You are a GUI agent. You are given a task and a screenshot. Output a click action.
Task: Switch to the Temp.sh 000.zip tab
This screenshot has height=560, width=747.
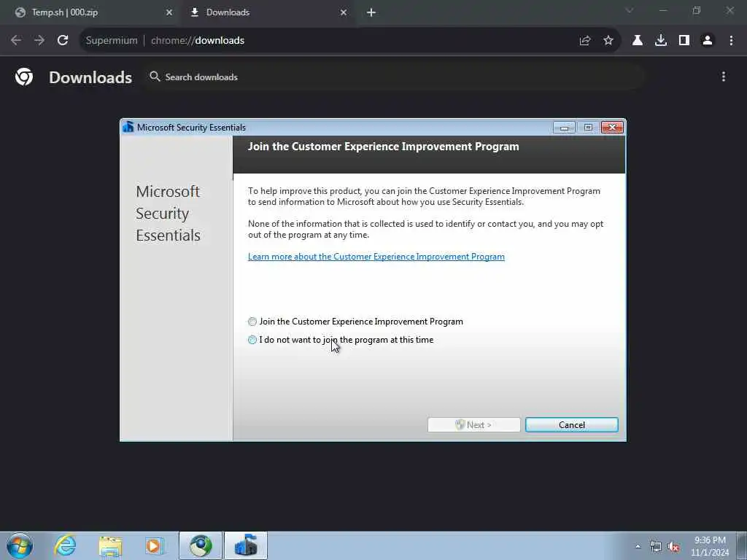(90, 12)
